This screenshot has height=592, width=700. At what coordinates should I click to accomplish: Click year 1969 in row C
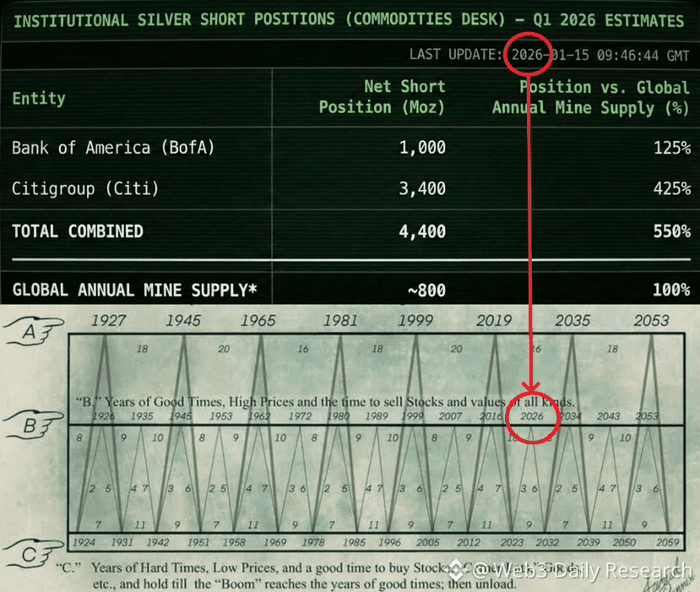(x=274, y=542)
